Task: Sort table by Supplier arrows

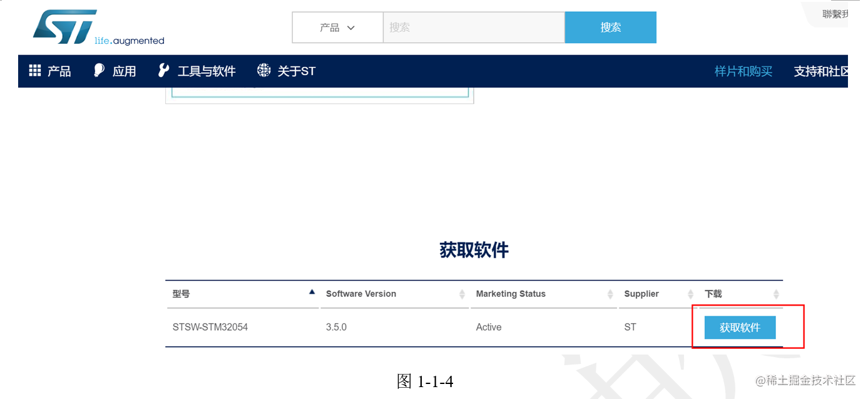Action: point(691,294)
